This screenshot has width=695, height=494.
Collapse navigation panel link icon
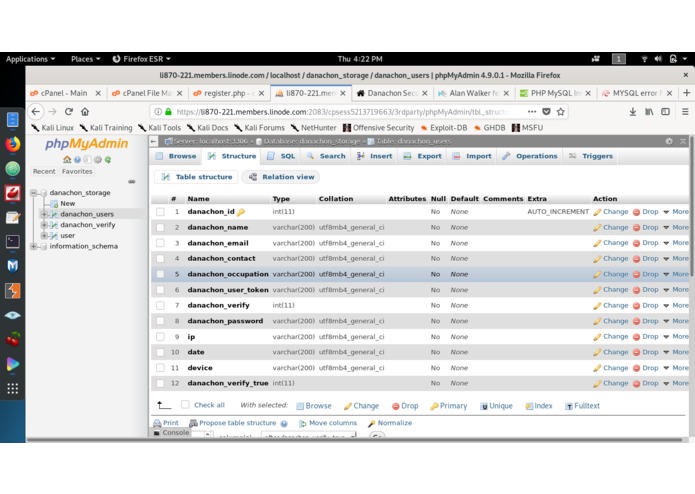point(132,182)
